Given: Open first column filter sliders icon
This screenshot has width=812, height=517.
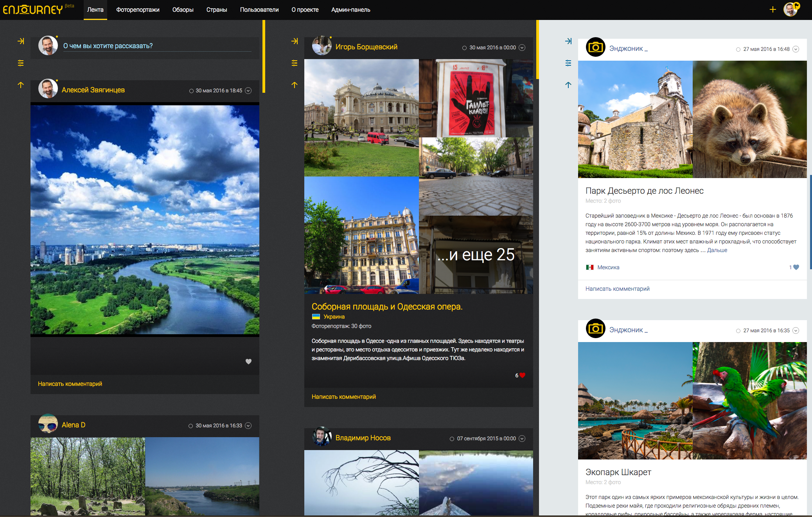Looking at the screenshot, I should [21, 63].
